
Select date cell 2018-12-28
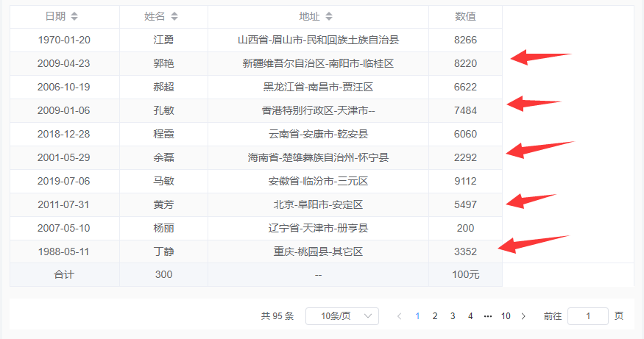[x=63, y=134]
